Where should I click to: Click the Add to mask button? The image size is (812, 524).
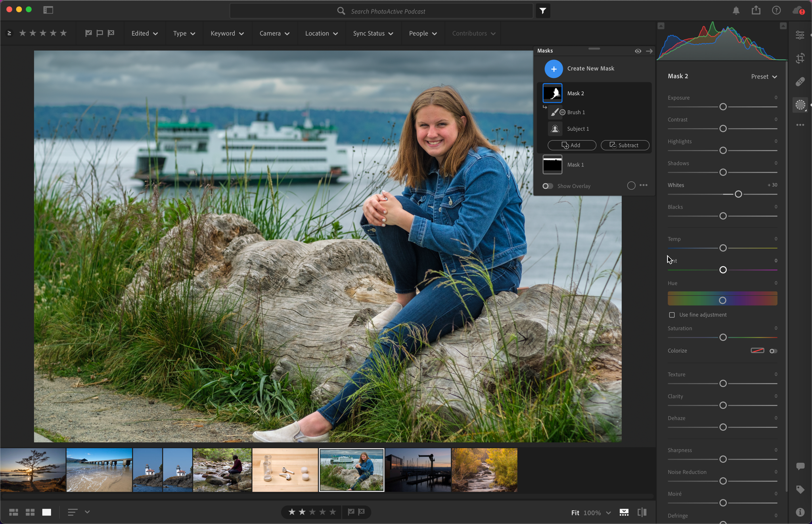point(572,145)
